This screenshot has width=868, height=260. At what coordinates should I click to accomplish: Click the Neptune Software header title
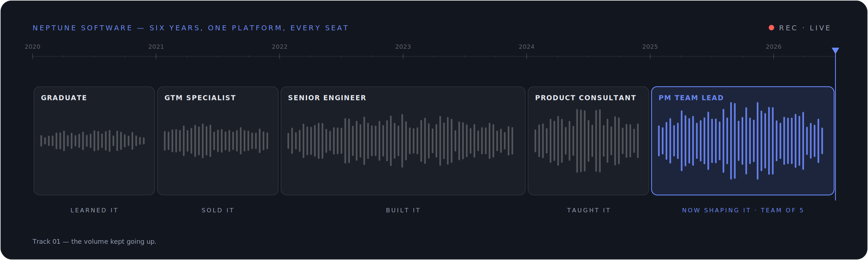click(x=191, y=28)
